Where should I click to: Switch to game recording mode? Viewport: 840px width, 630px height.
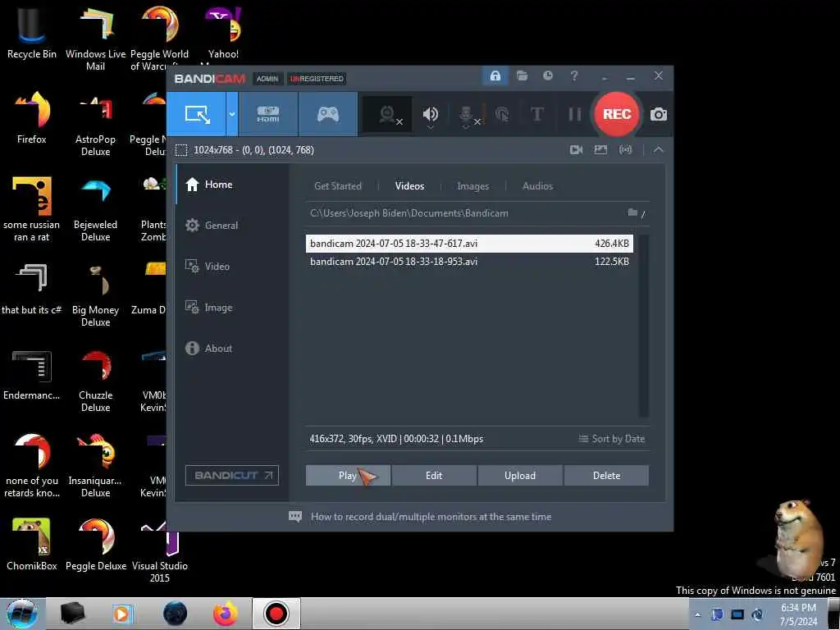coord(328,114)
